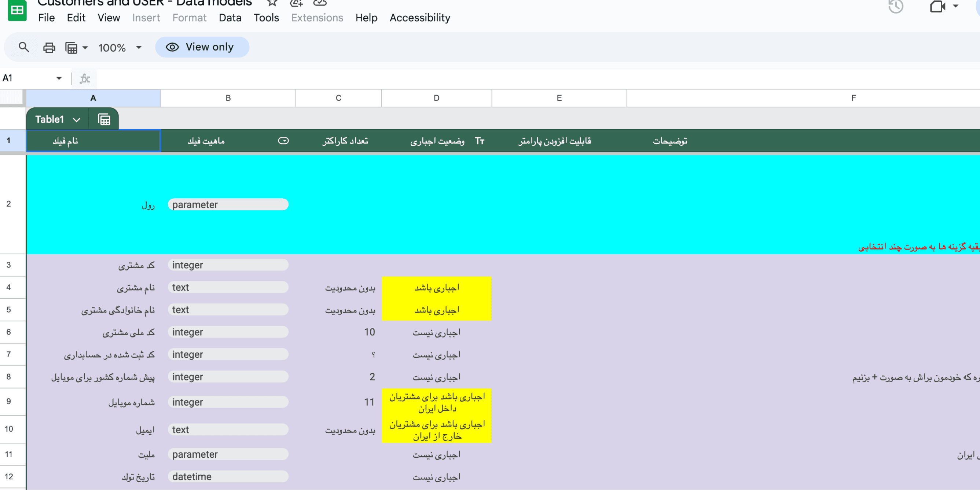Click the add to Drive icon
The image size is (980, 490).
click(x=296, y=3)
